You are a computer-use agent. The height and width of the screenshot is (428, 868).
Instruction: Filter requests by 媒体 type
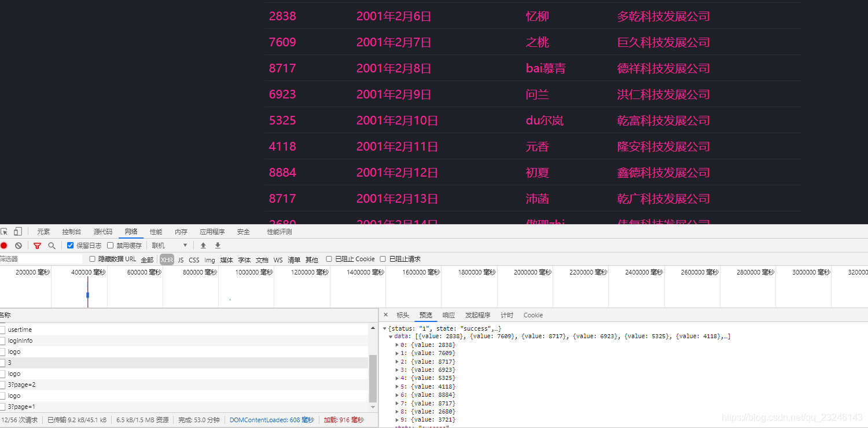tap(226, 259)
